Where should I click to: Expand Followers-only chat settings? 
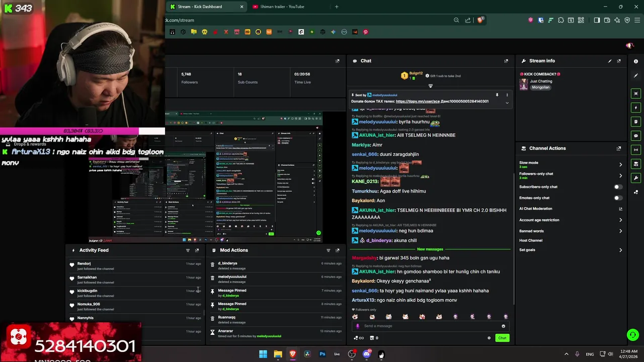[620, 176]
